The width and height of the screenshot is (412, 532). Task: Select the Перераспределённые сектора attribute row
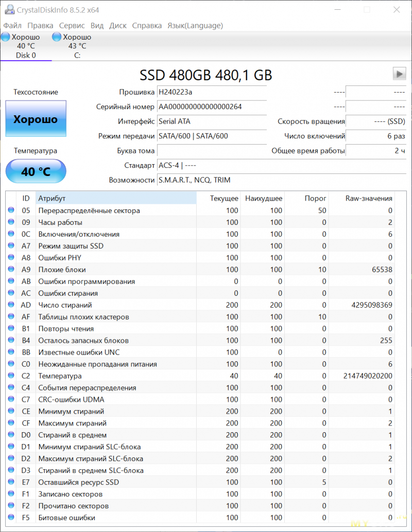[200, 210]
